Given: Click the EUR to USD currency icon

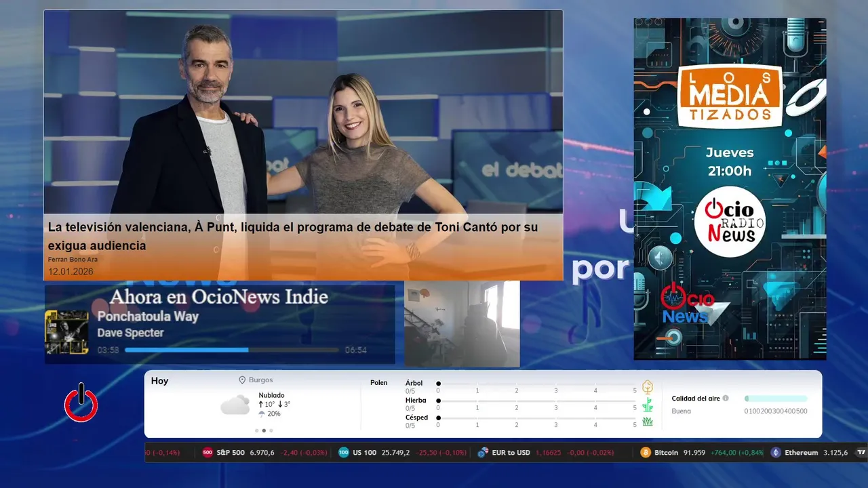Looking at the screenshot, I should (x=483, y=453).
